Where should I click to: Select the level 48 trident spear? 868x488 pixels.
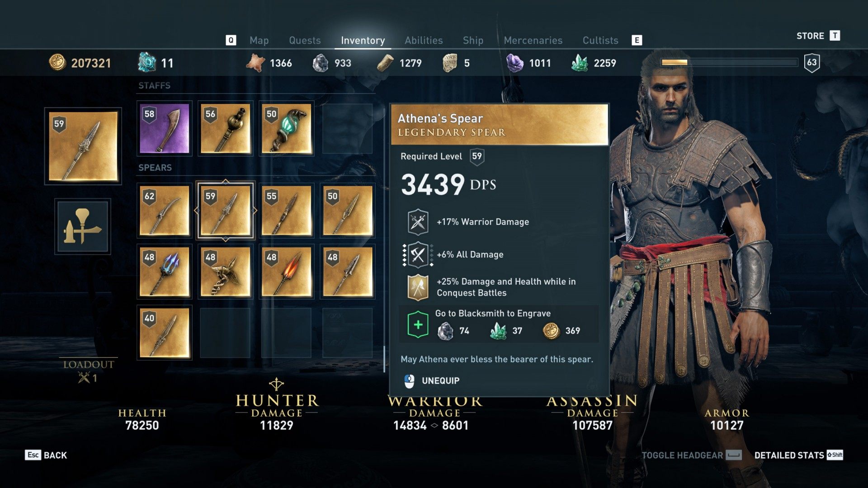(164, 272)
